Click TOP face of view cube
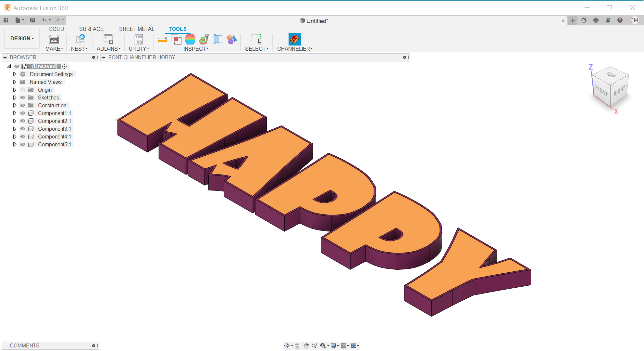 click(x=610, y=75)
